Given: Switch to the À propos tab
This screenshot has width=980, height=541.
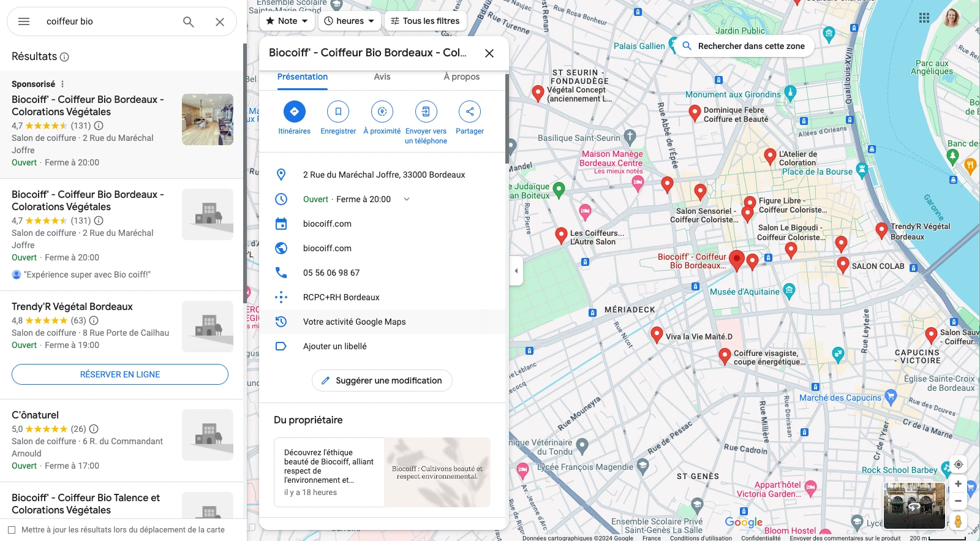Looking at the screenshot, I should [462, 77].
